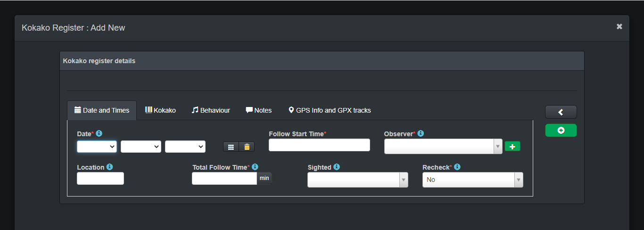
Task: Click the green add record button
Action: (x=561, y=131)
